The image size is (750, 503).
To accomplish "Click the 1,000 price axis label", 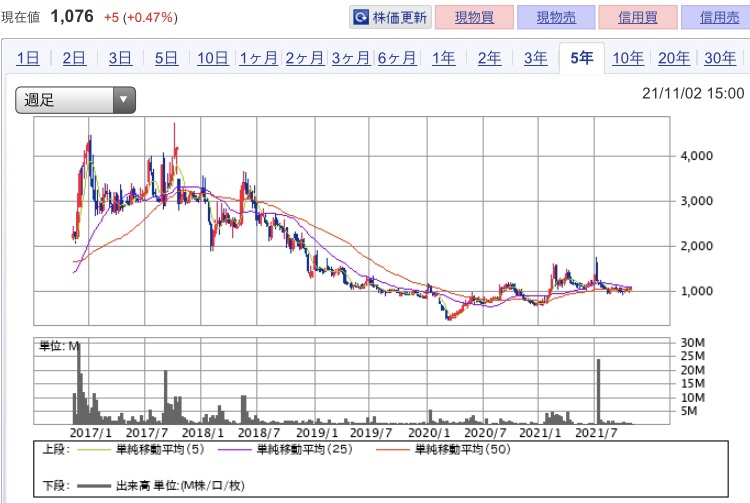I will (697, 291).
